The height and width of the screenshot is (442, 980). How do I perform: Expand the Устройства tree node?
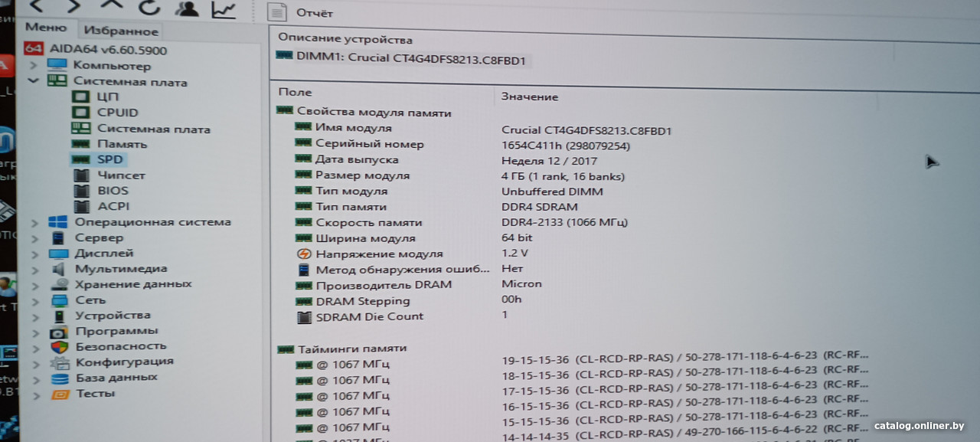[x=34, y=316]
